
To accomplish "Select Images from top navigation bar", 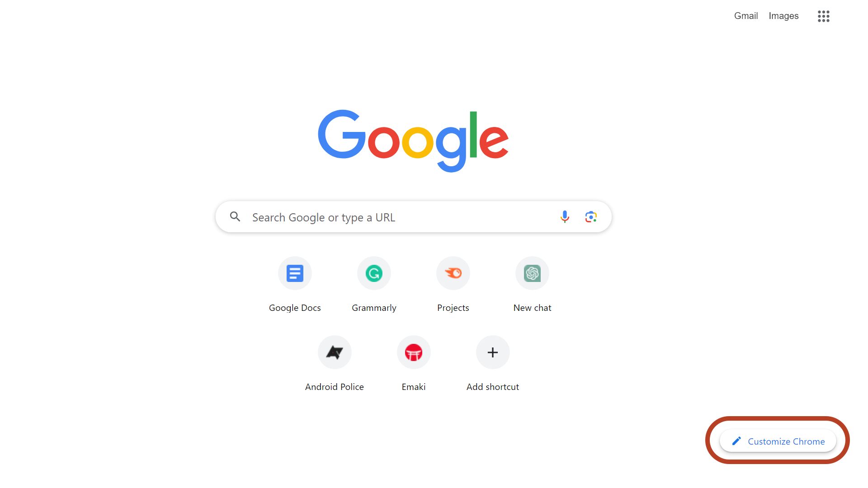I will (783, 16).
